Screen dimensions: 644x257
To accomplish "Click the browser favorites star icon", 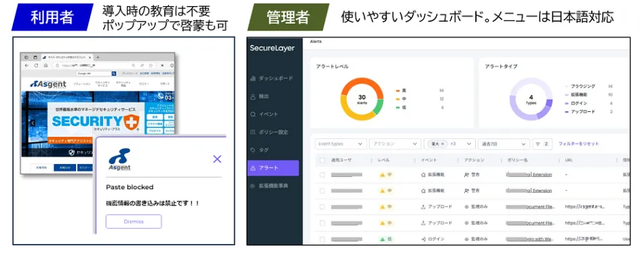I will [x=151, y=65].
